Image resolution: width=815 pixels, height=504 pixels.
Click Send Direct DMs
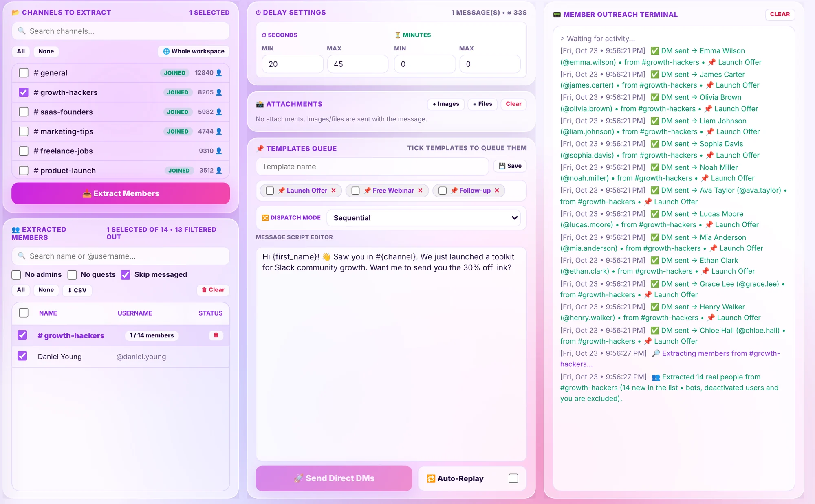(x=334, y=478)
